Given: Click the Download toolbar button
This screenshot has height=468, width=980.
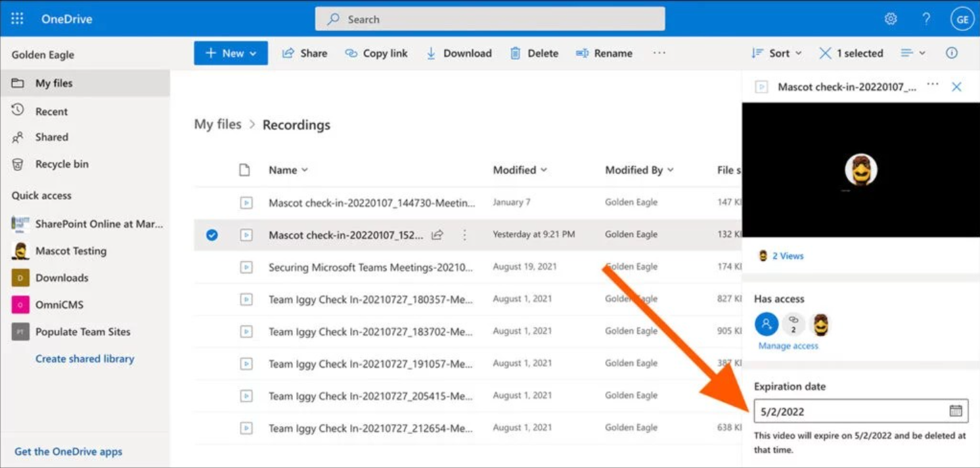Looking at the screenshot, I should click(458, 53).
